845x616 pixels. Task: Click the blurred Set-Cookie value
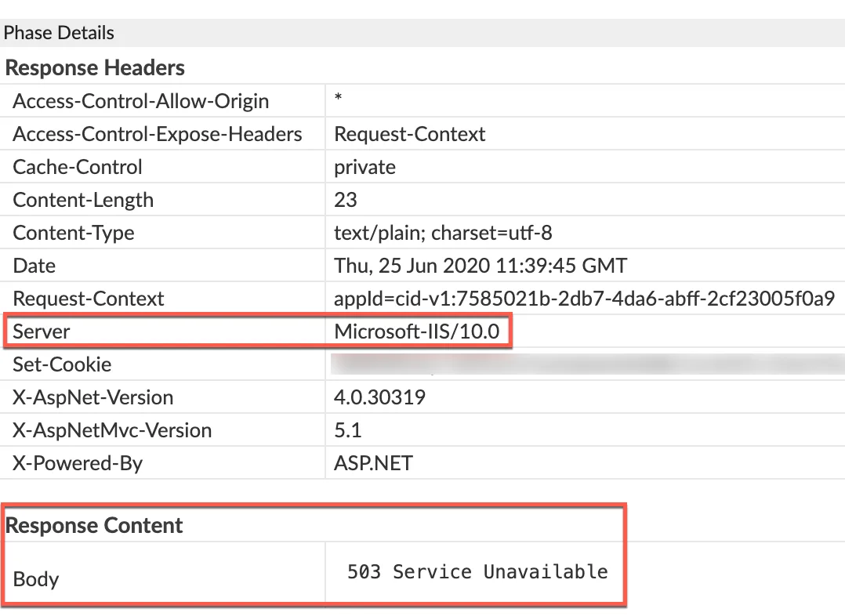click(x=587, y=364)
